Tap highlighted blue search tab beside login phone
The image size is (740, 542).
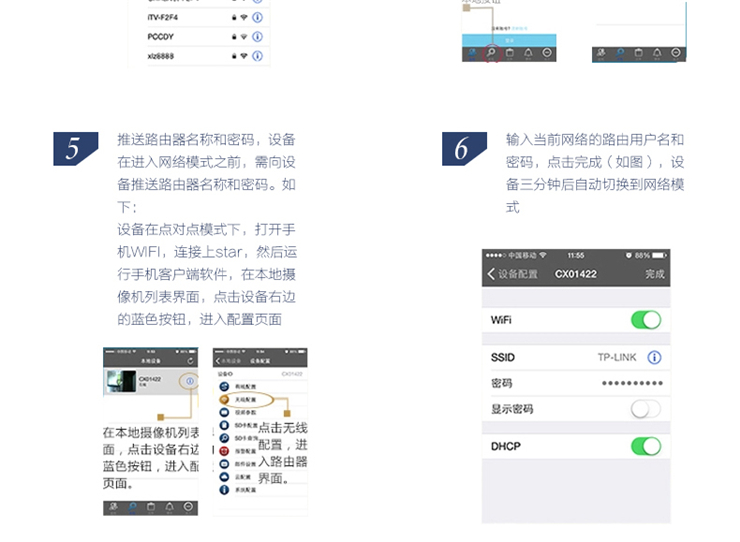click(620, 53)
